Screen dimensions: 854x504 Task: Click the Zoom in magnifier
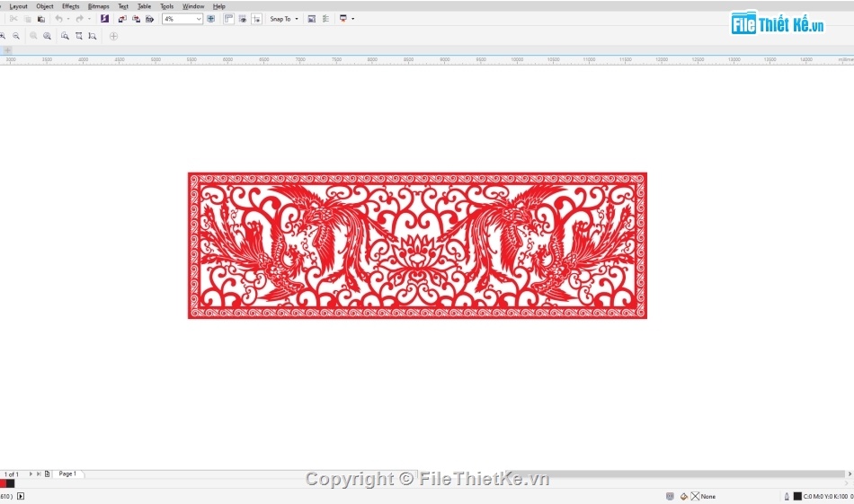pyautogui.click(x=2, y=36)
